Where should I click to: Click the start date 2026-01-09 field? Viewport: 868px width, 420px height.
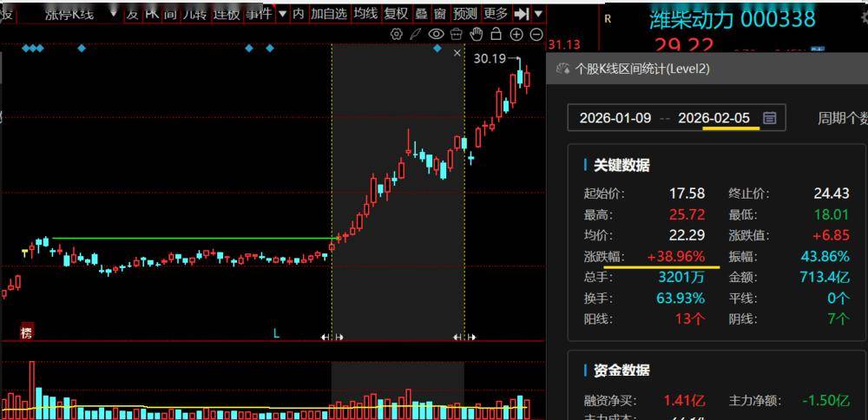(x=615, y=118)
